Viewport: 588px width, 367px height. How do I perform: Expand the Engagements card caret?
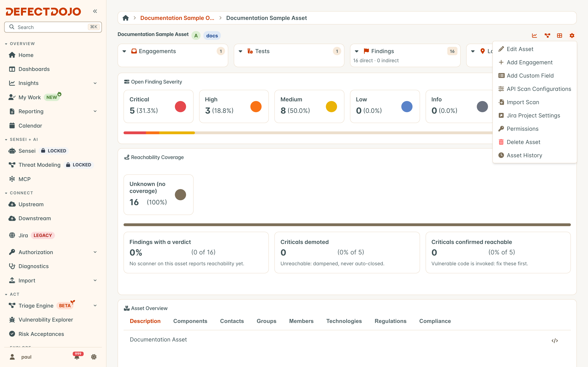[x=124, y=51]
